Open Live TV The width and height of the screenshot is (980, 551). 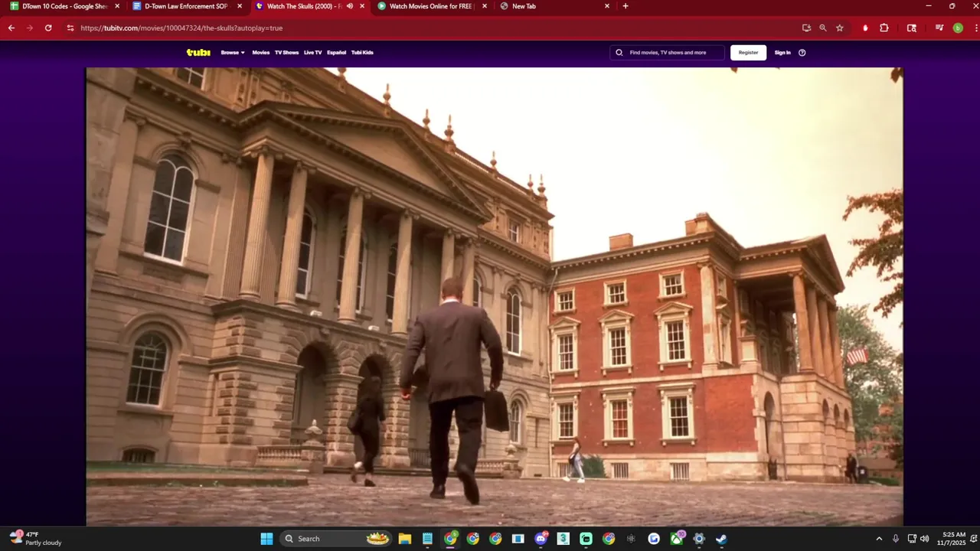312,53
